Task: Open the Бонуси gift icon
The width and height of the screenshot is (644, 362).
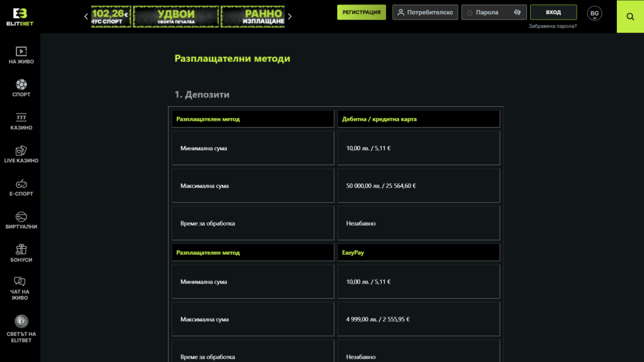Action: pyautogui.click(x=21, y=250)
